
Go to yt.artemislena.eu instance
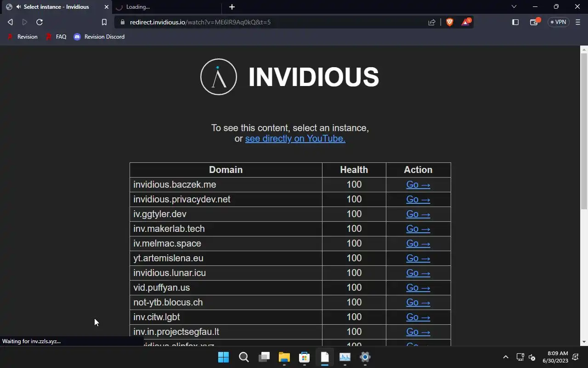(x=418, y=258)
